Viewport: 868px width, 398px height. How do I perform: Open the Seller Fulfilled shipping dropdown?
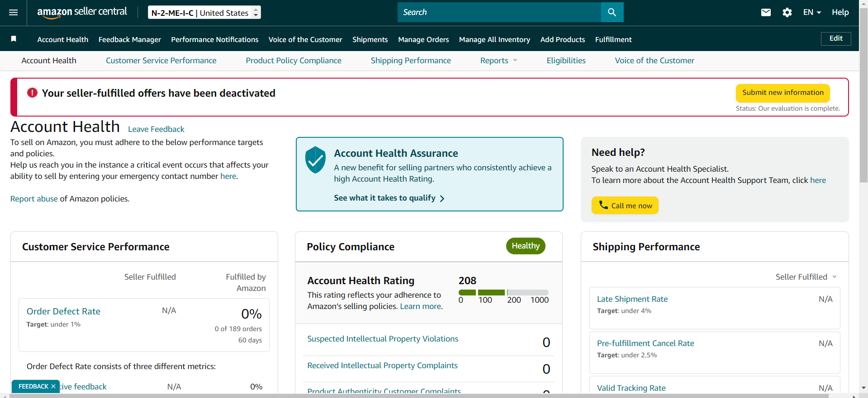806,277
